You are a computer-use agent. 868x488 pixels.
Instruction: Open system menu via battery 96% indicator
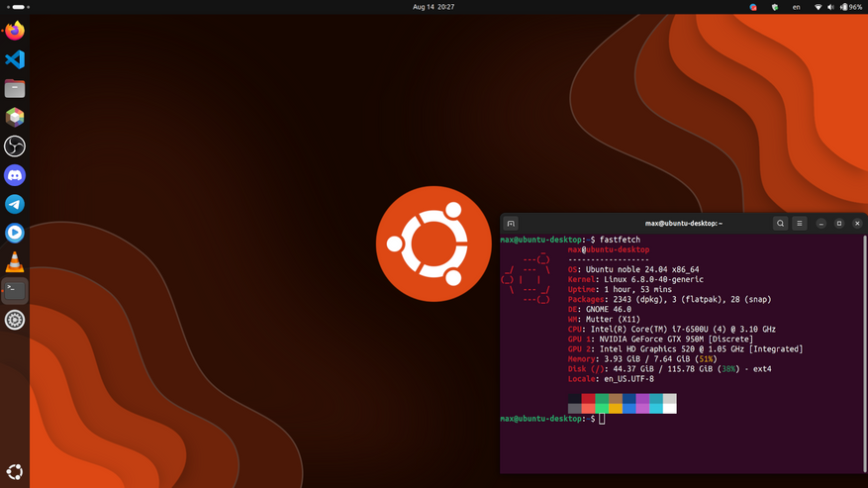coord(850,7)
